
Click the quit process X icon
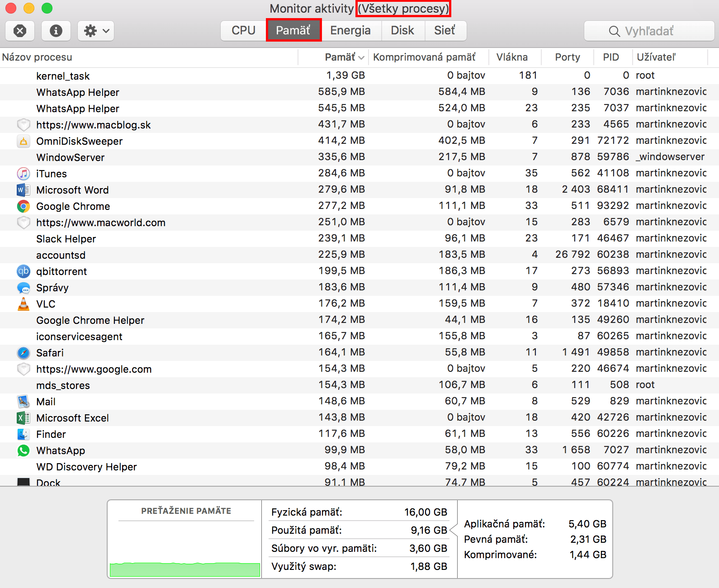coord(20,31)
